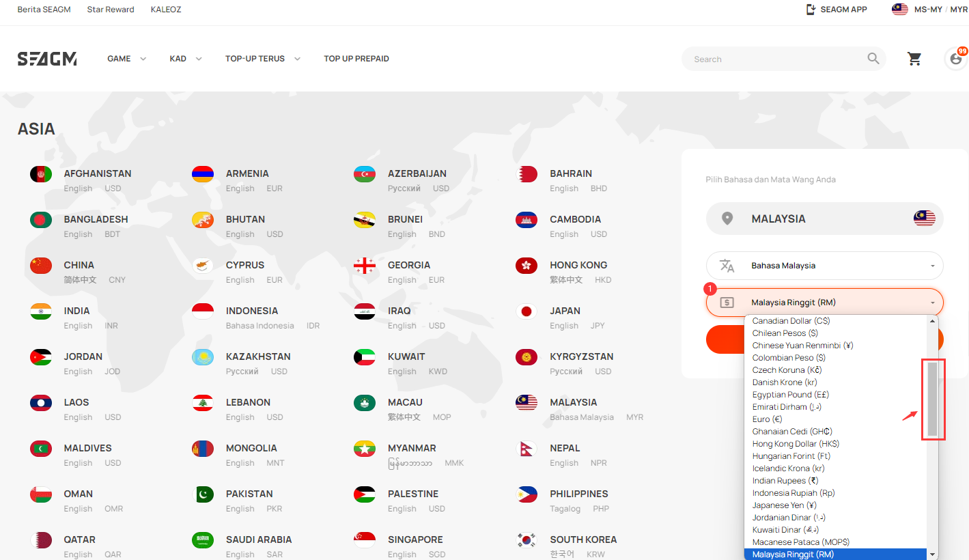Select the PAKISTAN country entry
The height and width of the screenshot is (560, 969).
(x=236, y=501)
